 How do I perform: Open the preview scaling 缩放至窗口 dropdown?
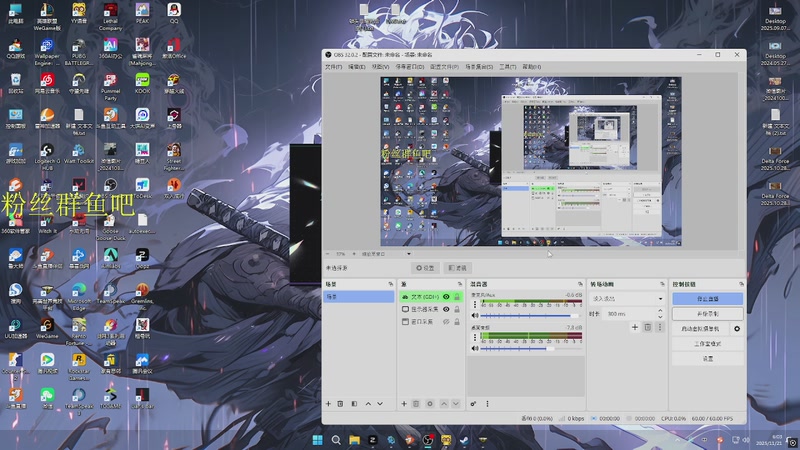coord(386,254)
